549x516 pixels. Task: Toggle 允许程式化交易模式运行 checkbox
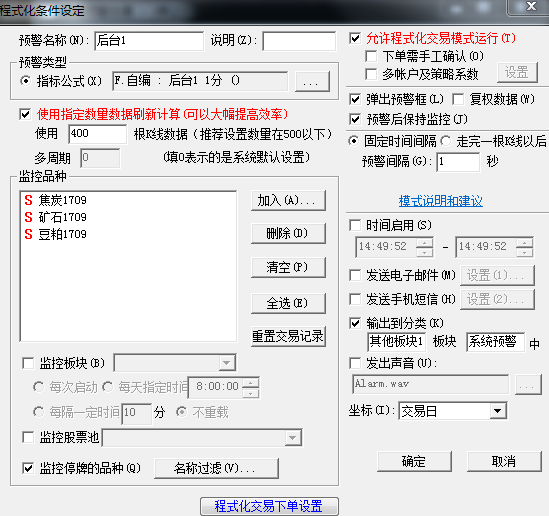(355, 38)
